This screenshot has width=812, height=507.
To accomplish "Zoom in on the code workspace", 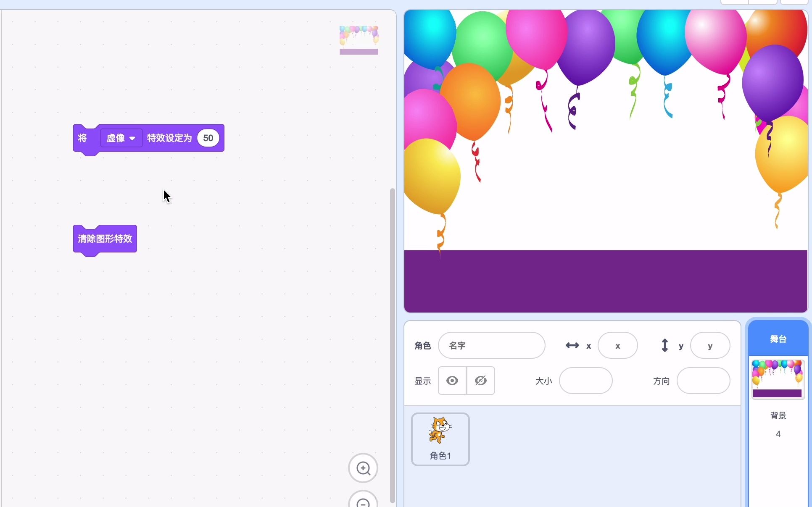I will click(x=363, y=468).
